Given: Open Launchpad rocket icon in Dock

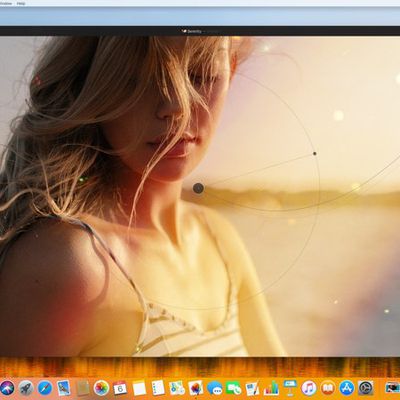Looking at the screenshot, I should pos(26,388).
